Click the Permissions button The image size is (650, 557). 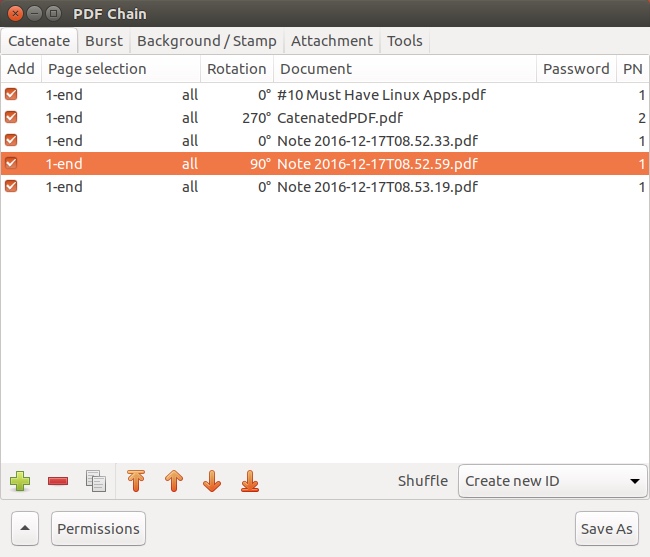98,528
